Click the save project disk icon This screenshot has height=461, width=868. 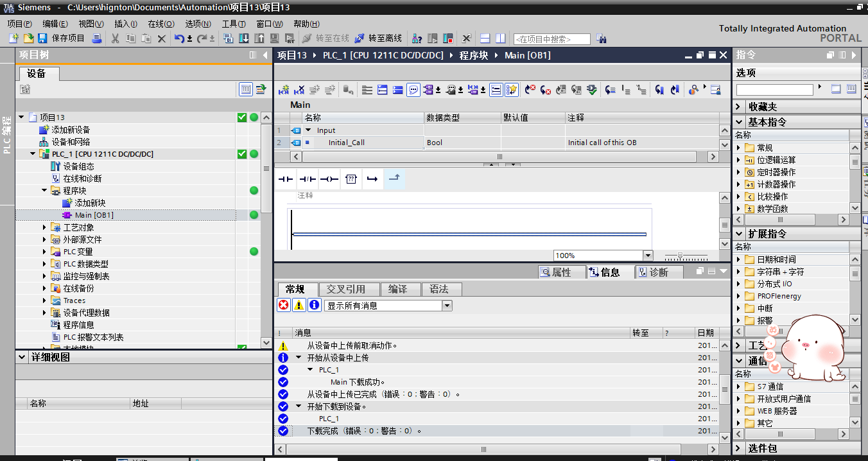pos(42,39)
